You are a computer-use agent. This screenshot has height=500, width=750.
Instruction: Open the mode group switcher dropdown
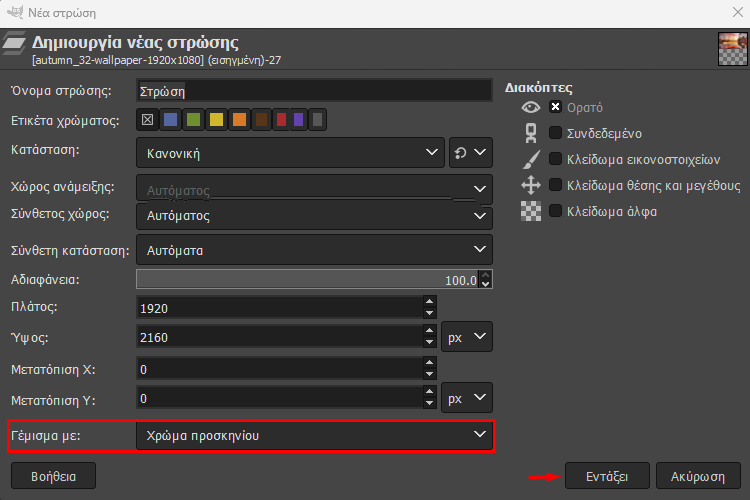[x=471, y=153]
